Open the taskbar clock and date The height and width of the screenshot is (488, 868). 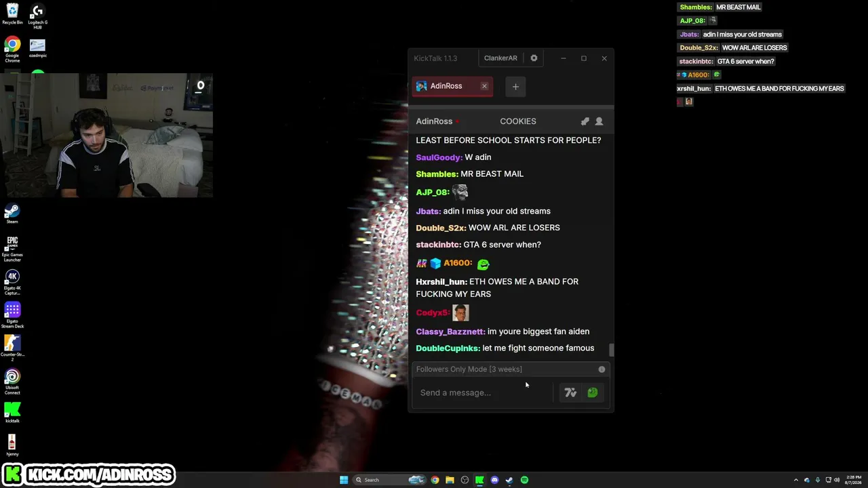coord(853,480)
